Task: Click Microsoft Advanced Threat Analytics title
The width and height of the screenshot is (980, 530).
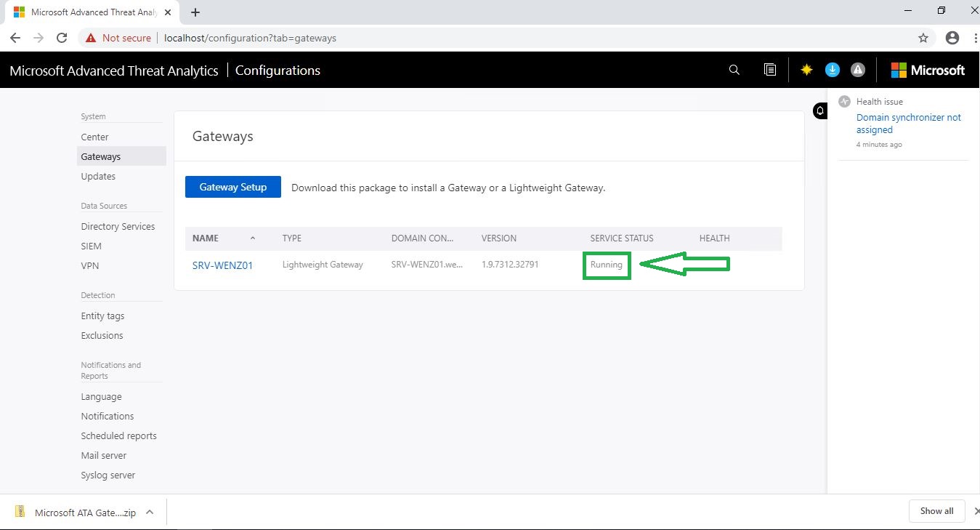Action: (x=114, y=71)
